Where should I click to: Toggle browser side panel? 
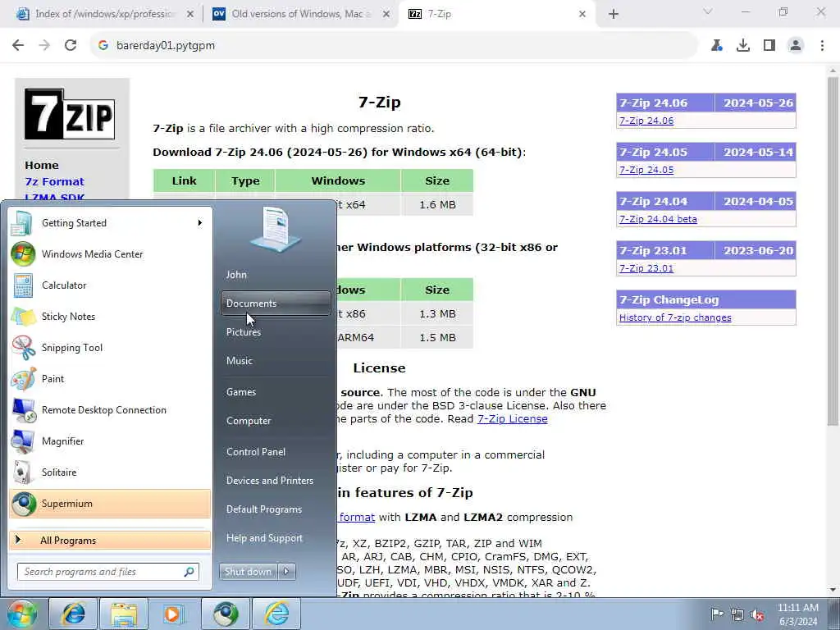click(x=769, y=46)
